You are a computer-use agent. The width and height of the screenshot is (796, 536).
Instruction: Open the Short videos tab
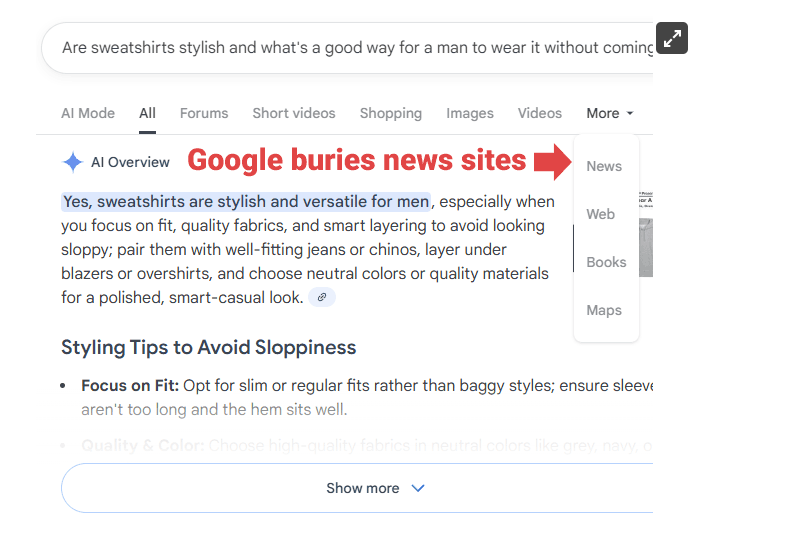pos(294,114)
